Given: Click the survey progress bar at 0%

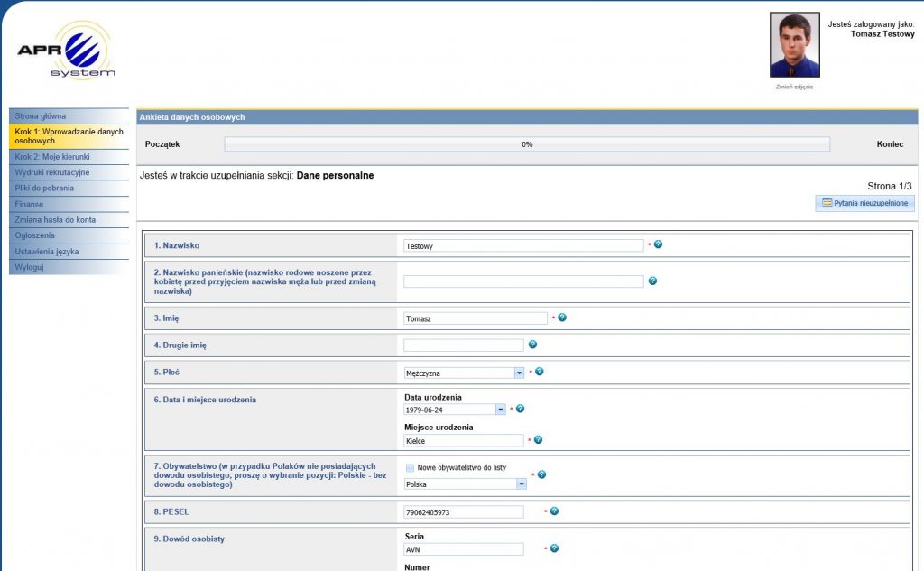Looking at the screenshot, I should point(527,143).
